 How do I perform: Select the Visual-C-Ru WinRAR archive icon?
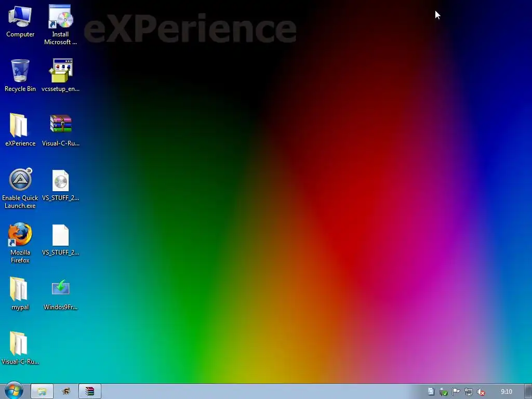click(60, 130)
